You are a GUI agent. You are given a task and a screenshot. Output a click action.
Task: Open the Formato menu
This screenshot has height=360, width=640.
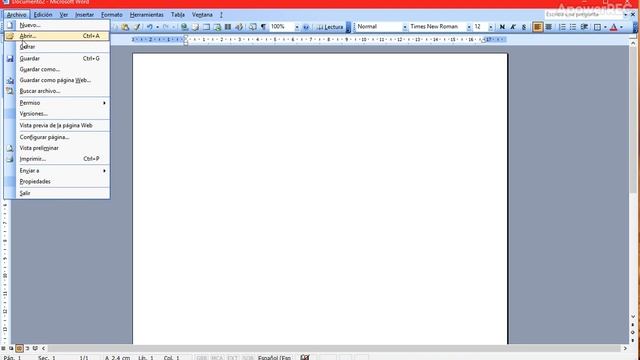point(111,15)
